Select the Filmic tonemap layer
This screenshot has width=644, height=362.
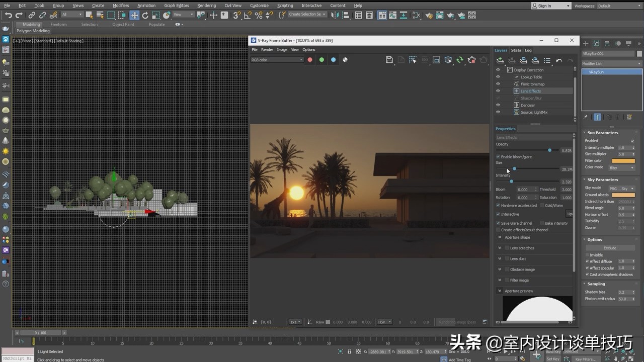click(x=532, y=84)
